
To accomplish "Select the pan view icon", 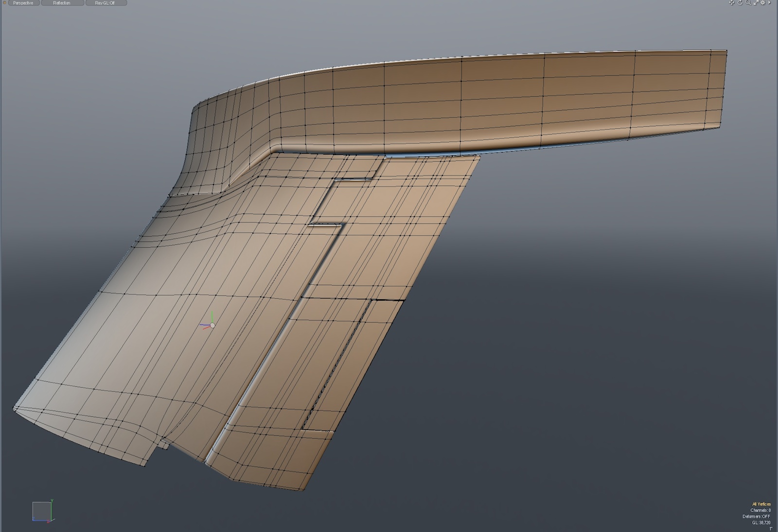I will coord(732,3).
